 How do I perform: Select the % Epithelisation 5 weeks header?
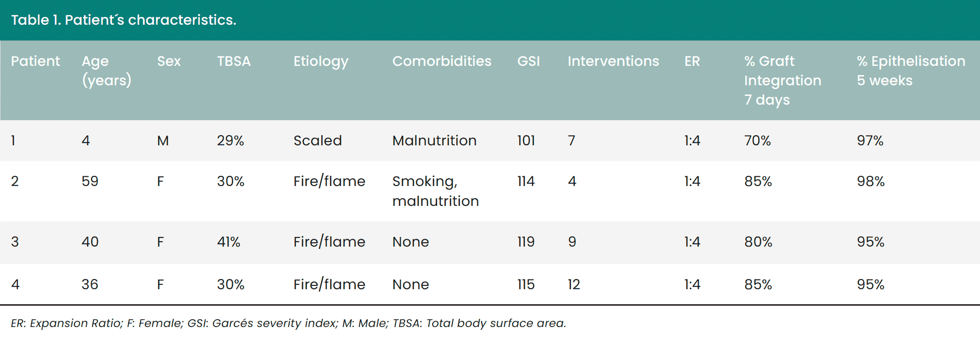[911, 71]
